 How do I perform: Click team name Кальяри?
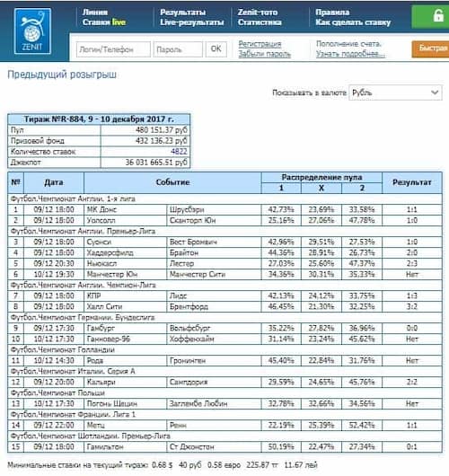coord(101,383)
